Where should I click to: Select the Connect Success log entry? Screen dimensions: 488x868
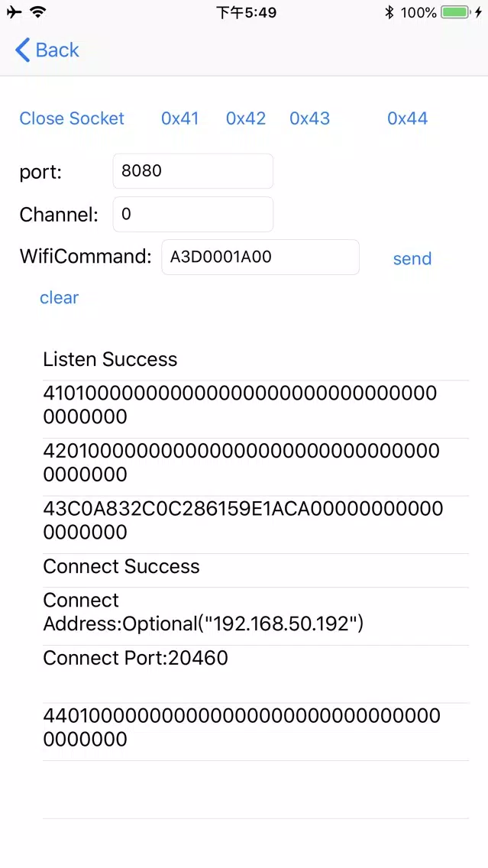[x=255, y=567]
